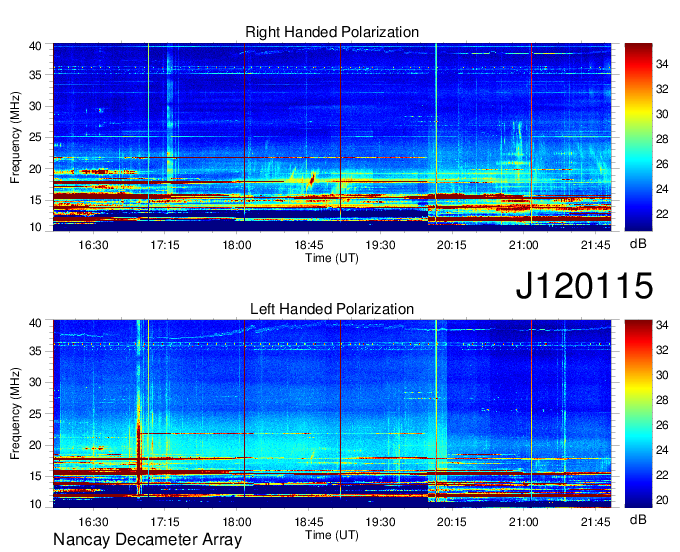This screenshot has width=680, height=552.
Task: Click the "35" frequency tick of Left Handed plot
Action: tap(35, 351)
